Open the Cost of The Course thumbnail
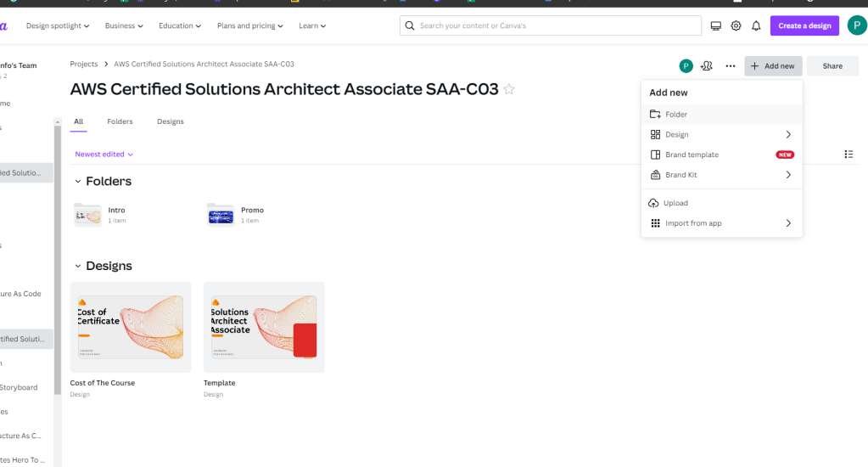The width and height of the screenshot is (868, 467). pyautogui.click(x=131, y=327)
